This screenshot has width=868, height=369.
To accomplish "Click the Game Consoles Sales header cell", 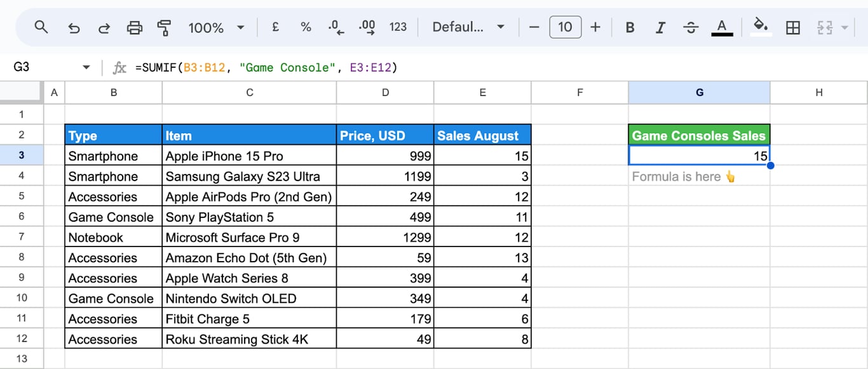I will pyautogui.click(x=700, y=135).
